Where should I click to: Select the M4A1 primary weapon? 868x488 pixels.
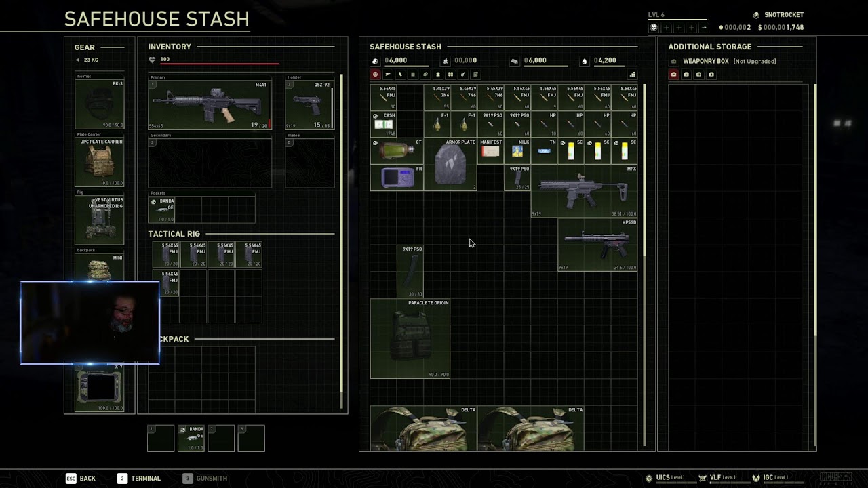210,105
